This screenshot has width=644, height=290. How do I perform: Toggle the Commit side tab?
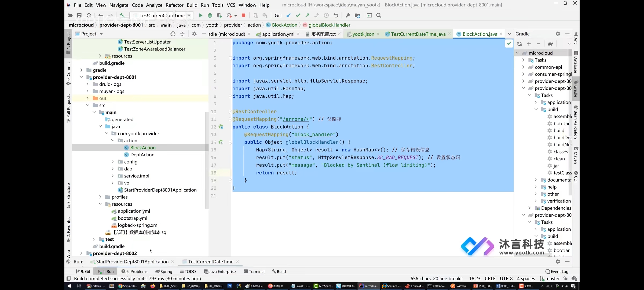(x=68, y=74)
